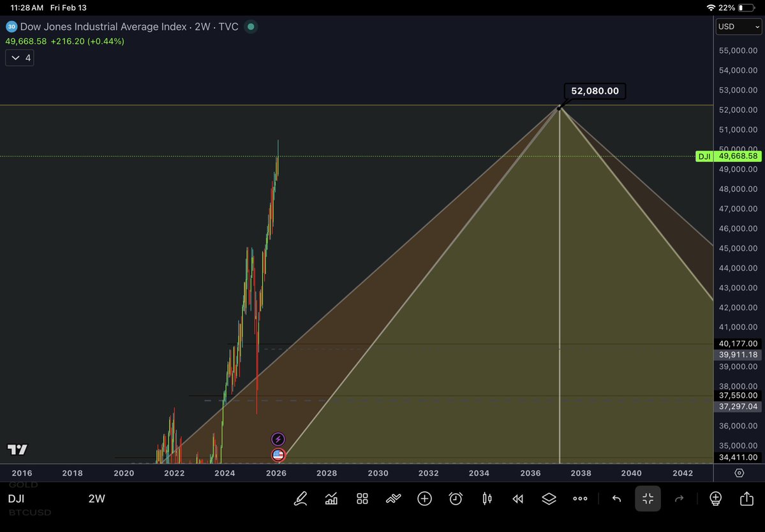Image resolution: width=765 pixels, height=532 pixels.
Task: Tap the green market status dot
Action: click(x=251, y=26)
